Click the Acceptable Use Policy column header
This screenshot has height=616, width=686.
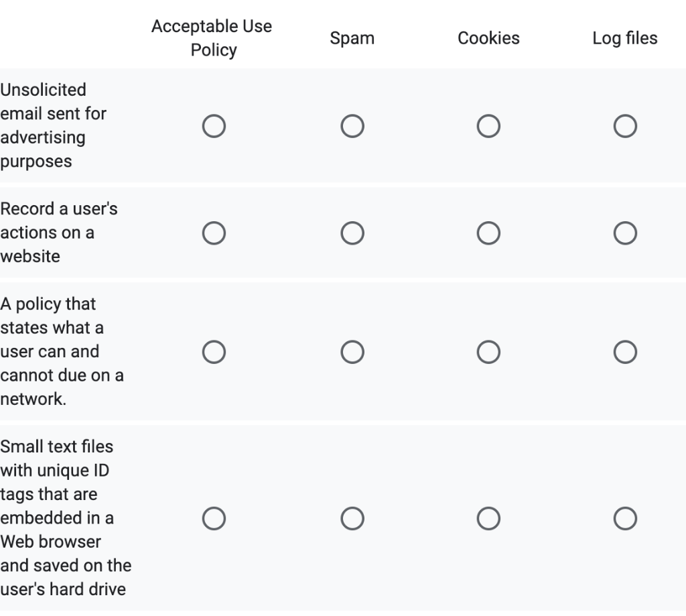(x=212, y=38)
